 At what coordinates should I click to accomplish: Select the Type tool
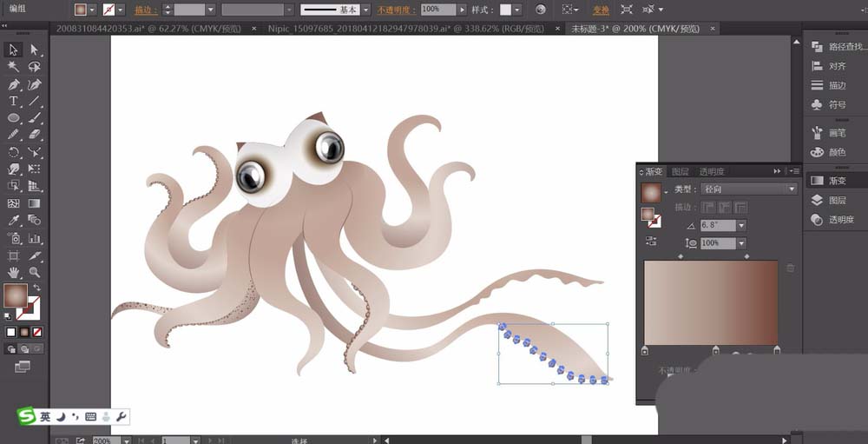13,101
